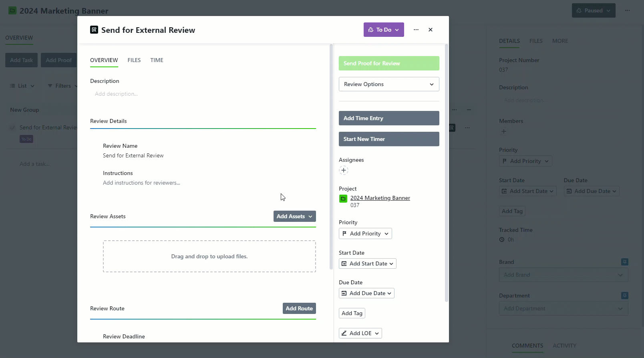The image size is (644, 358).
Task: Open the Filters menu in the background
Action: click(x=62, y=86)
